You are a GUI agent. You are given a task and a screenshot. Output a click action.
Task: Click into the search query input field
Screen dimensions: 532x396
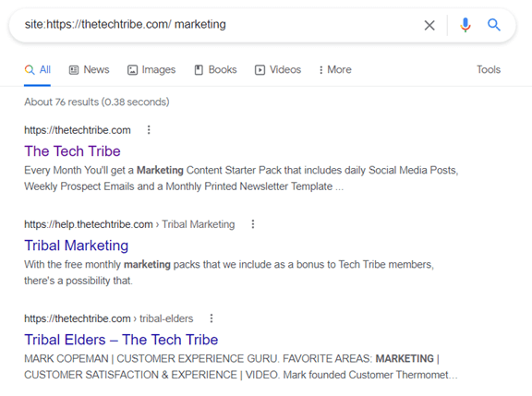click(x=217, y=24)
